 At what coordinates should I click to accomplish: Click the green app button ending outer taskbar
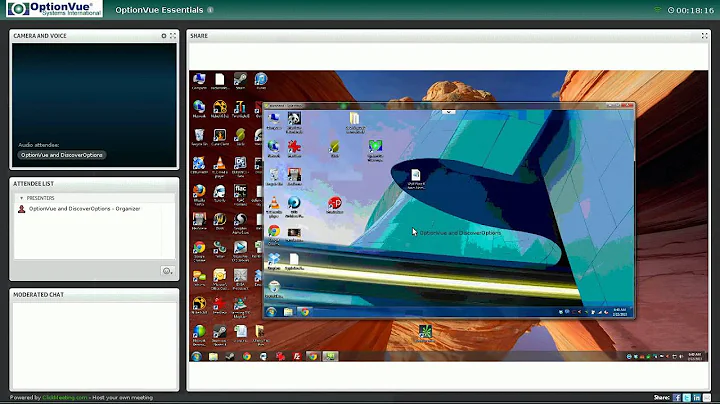coord(330,357)
